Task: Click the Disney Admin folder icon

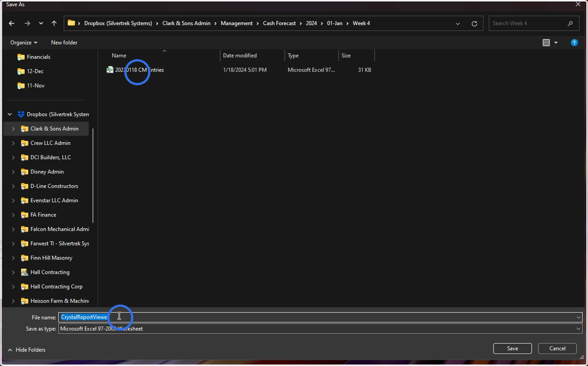Action: click(24, 172)
